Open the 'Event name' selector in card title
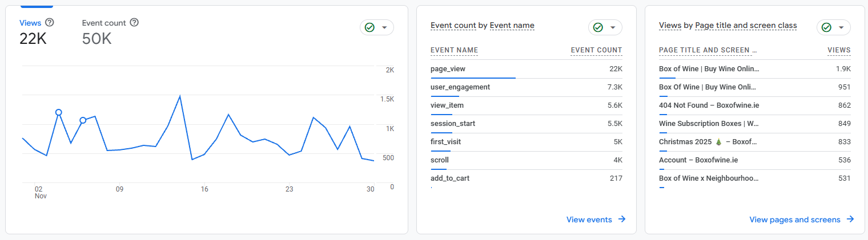Screen dimensions: 868x240 click(x=512, y=26)
